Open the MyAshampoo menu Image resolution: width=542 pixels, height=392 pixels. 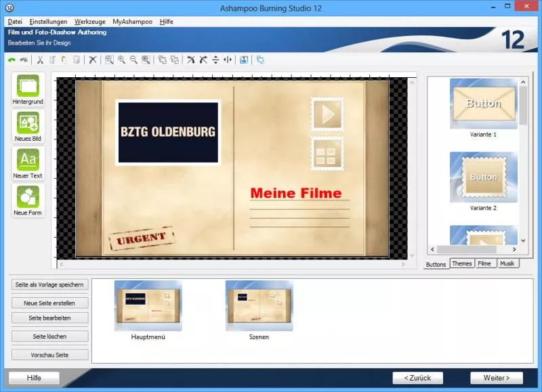tap(132, 22)
